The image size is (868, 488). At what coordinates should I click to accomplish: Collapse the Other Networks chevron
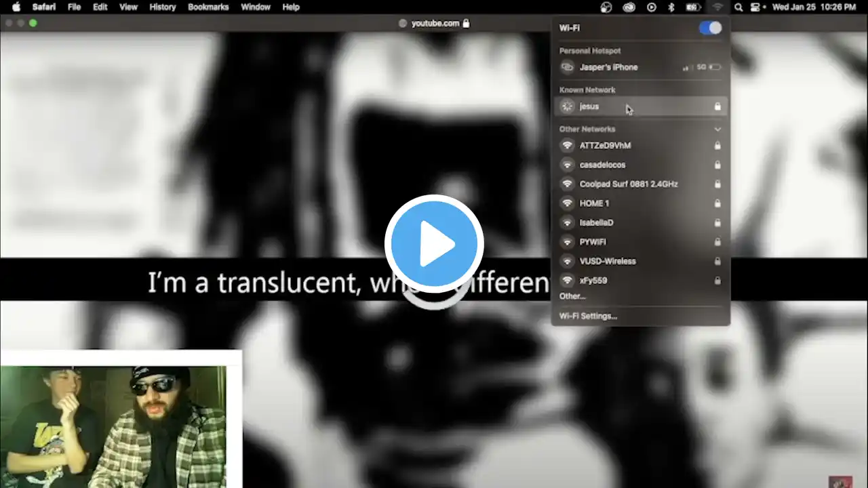(x=717, y=129)
